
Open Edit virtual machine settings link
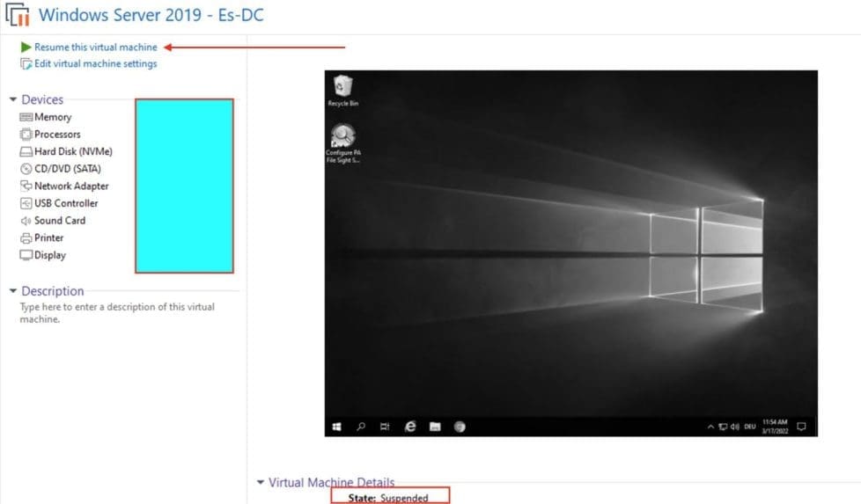[95, 63]
